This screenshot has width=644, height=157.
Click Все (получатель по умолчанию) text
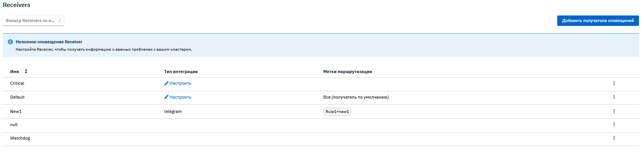[x=356, y=97]
